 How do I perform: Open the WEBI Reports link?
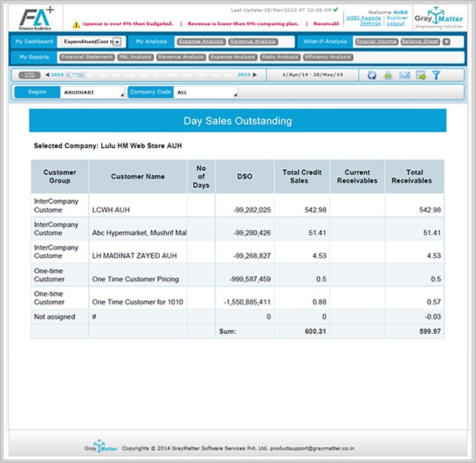[364, 18]
